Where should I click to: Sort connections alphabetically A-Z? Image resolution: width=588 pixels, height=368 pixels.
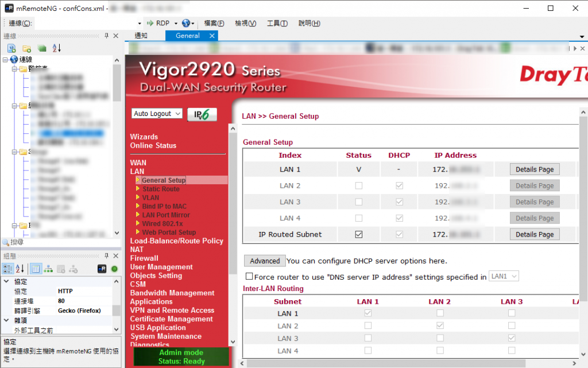57,48
